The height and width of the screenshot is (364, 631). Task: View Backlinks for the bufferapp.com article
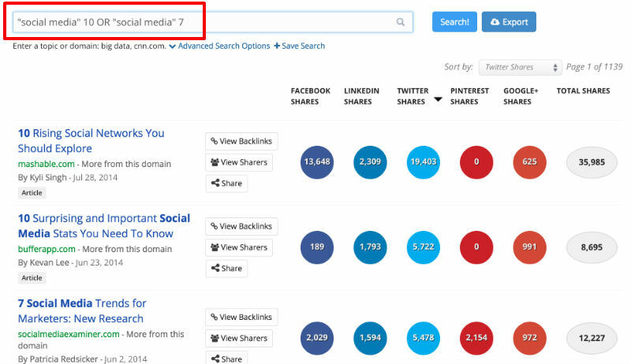pos(241,226)
